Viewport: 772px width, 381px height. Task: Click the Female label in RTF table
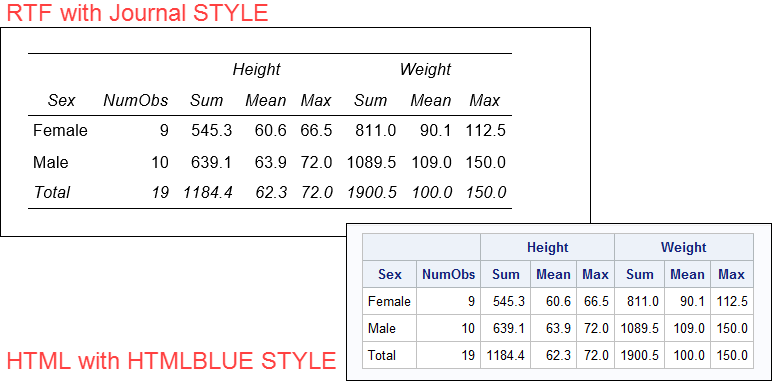pyautogui.click(x=60, y=130)
